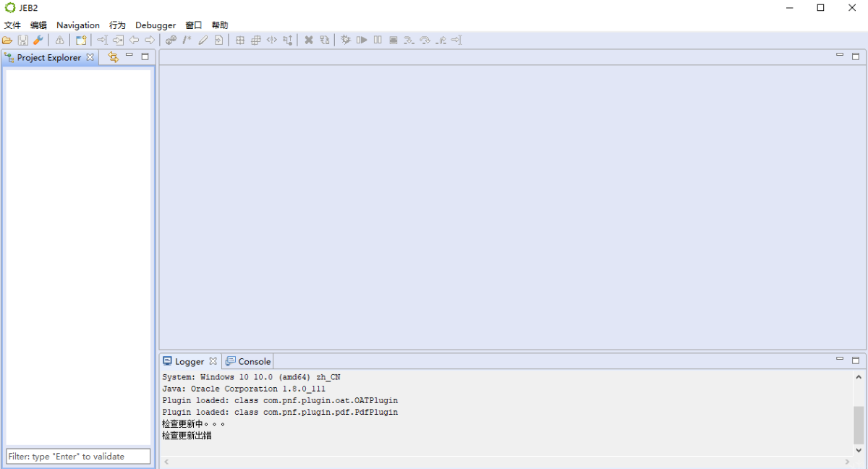
Task: Minimize the main editor area
Action: 840,55
